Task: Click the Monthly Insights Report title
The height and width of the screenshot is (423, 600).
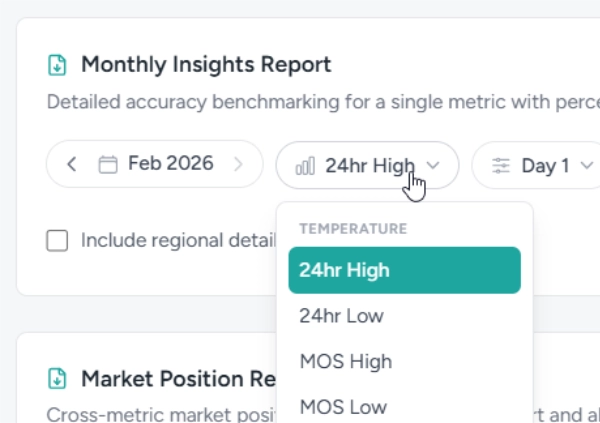Action: tap(206, 66)
